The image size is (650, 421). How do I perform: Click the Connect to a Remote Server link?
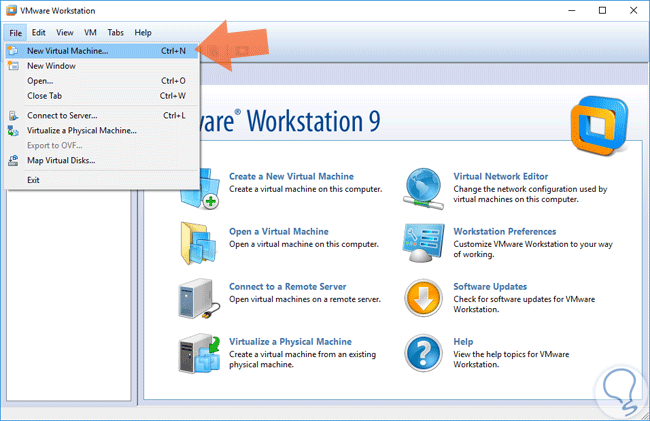click(287, 287)
